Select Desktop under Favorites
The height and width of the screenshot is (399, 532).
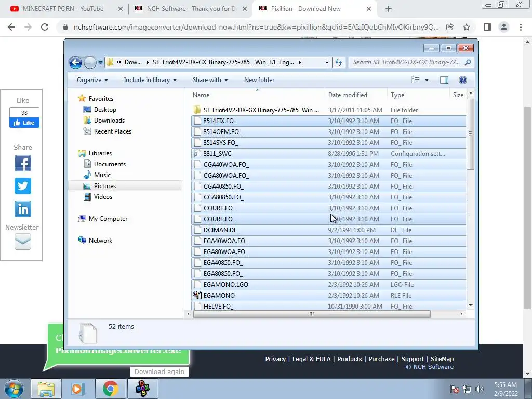(105, 110)
